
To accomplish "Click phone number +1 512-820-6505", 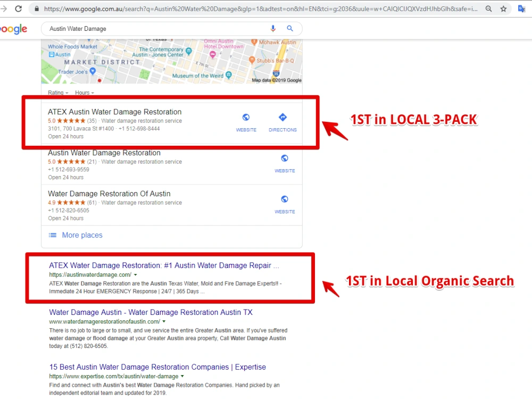I will click(69, 210).
